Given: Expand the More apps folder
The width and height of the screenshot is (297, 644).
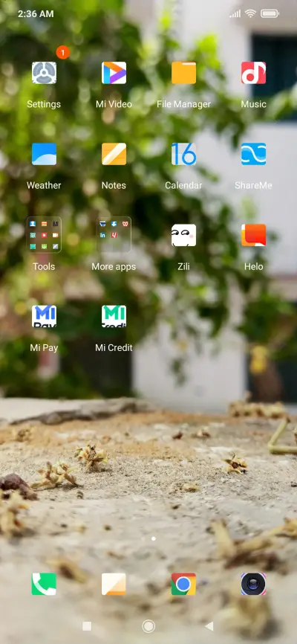Looking at the screenshot, I should pos(114,235).
